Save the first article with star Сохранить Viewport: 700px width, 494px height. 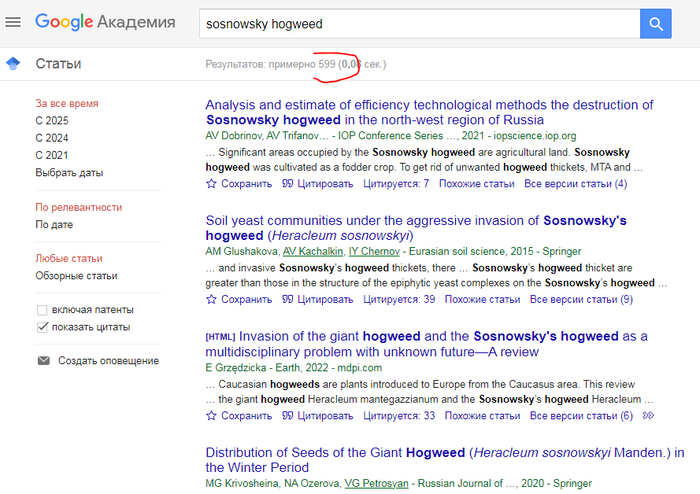pyautogui.click(x=238, y=183)
